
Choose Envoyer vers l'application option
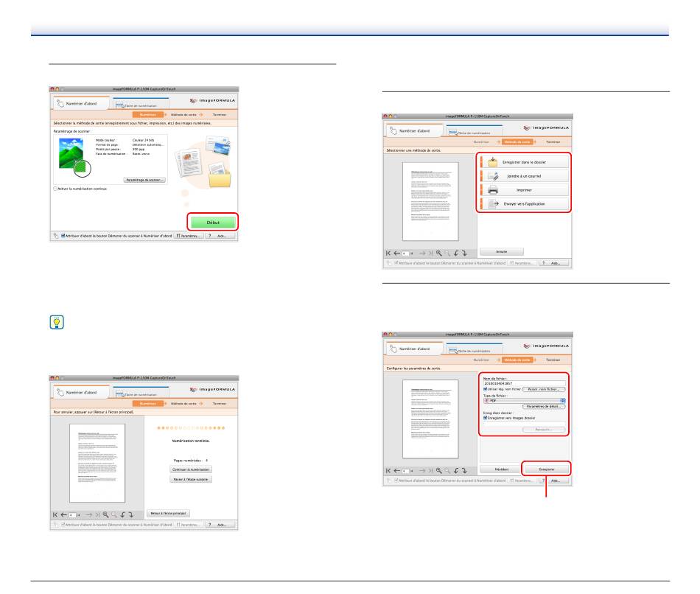point(524,203)
